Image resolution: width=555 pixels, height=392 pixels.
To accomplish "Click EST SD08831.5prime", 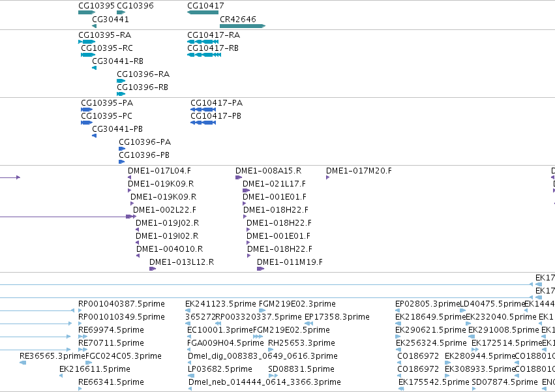I will [273, 376].
